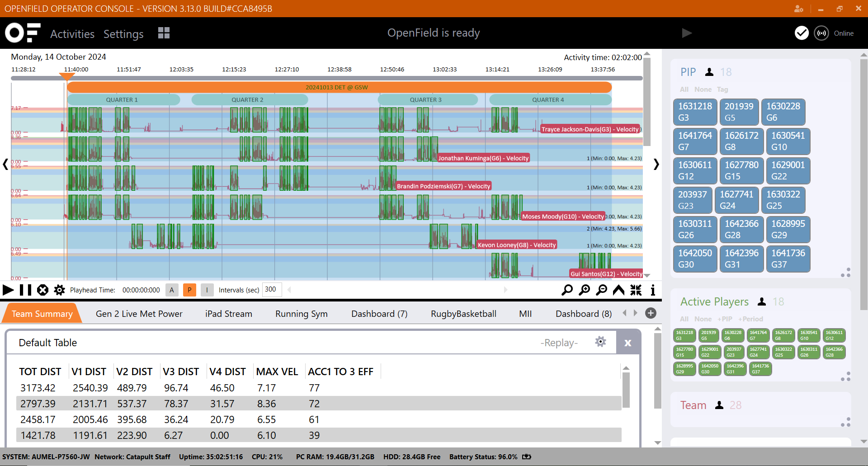Click the collapse-up caret icon

click(x=618, y=290)
